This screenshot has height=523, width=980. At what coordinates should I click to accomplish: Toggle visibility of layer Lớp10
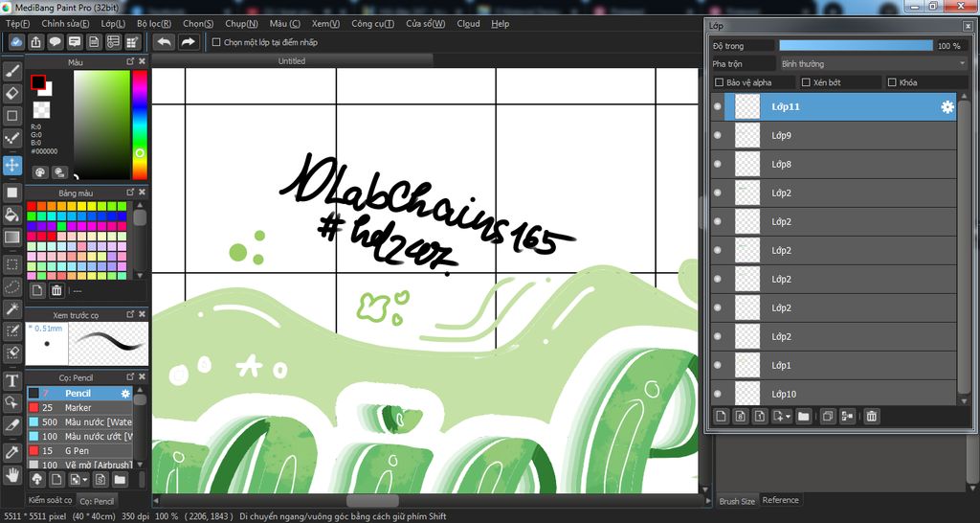pos(718,394)
